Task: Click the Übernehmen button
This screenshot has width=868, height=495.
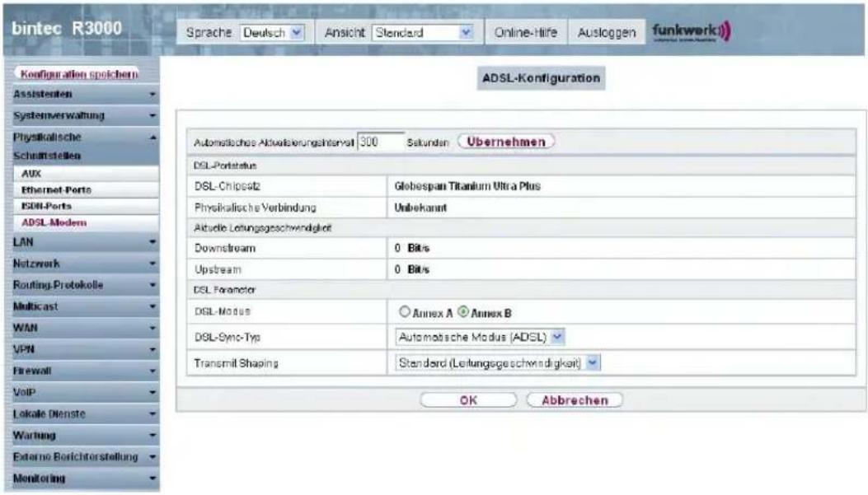Action: [x=506, y=142]
